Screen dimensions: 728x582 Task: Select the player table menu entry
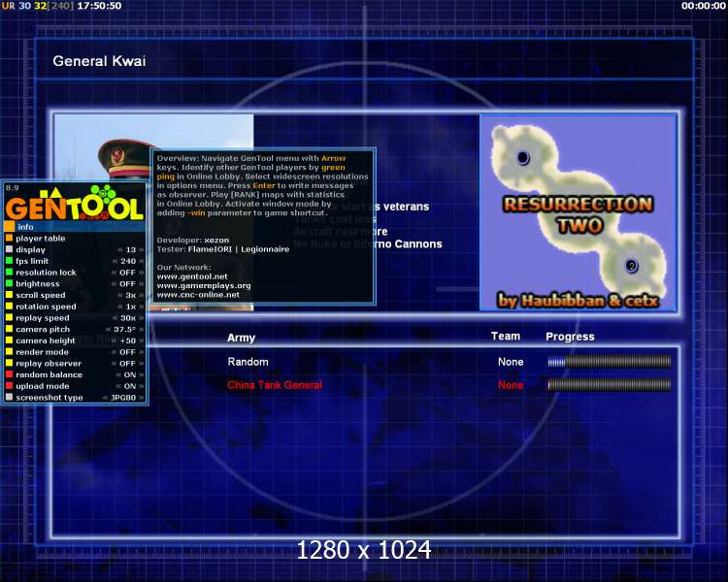(75, 238)
